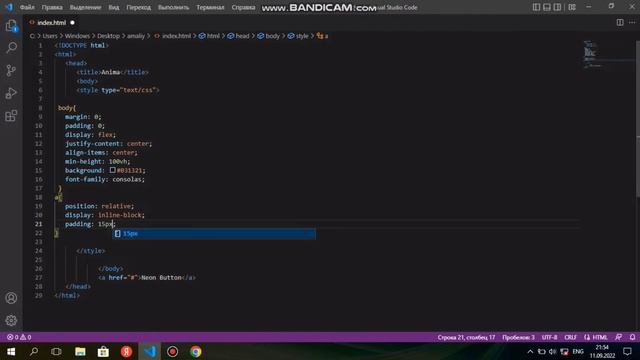The width and height of the screenshot is (640, 360).
Task: Open Windows taskbar search
Action: (34, 351)
